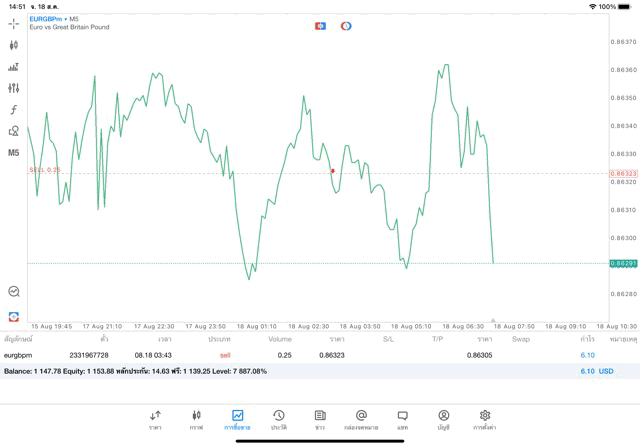Tap the red-blue trade icon at bottom left
640x447 pixels.
click(x=14, y=316)
